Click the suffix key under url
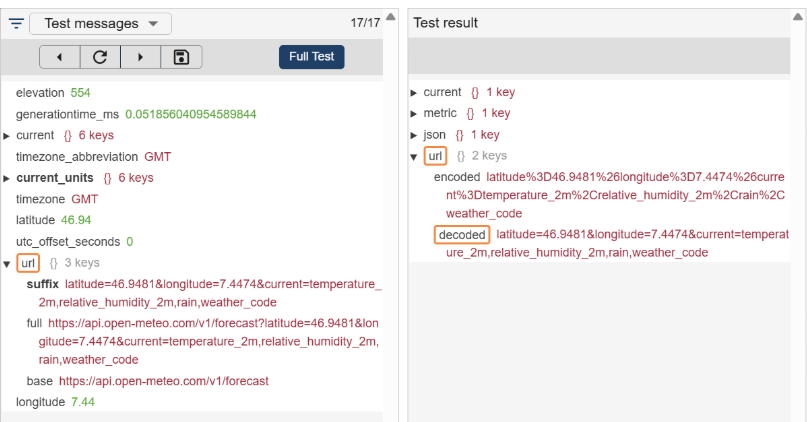Image resolution: width=807 pixels, height=422 pixels. [x=43, y=284]
